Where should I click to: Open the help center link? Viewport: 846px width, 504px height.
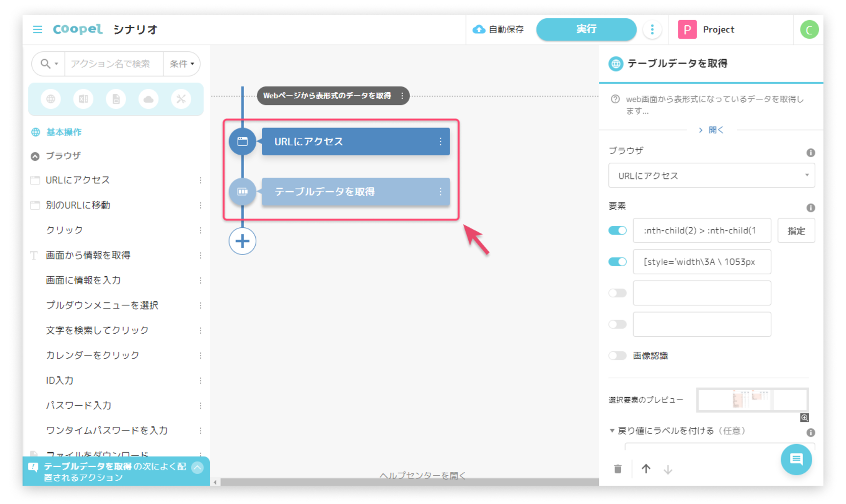pos(423,475)
